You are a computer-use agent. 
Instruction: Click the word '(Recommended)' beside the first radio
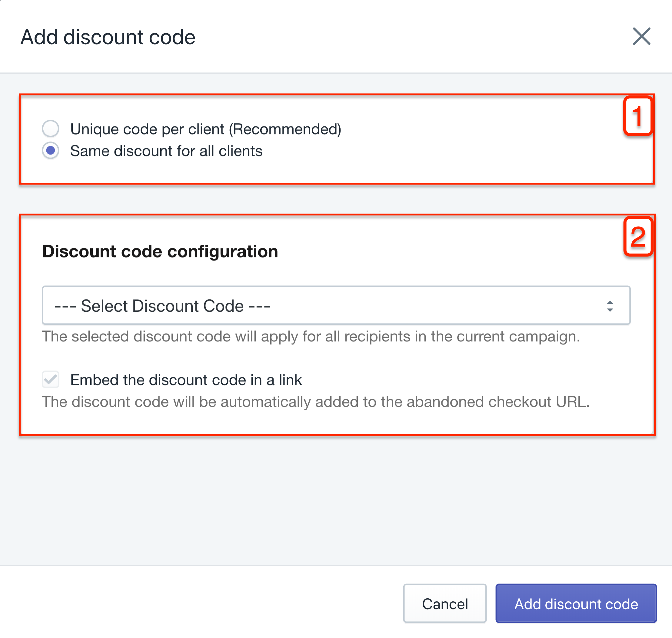pyautogui.click(x=285, y=129)
